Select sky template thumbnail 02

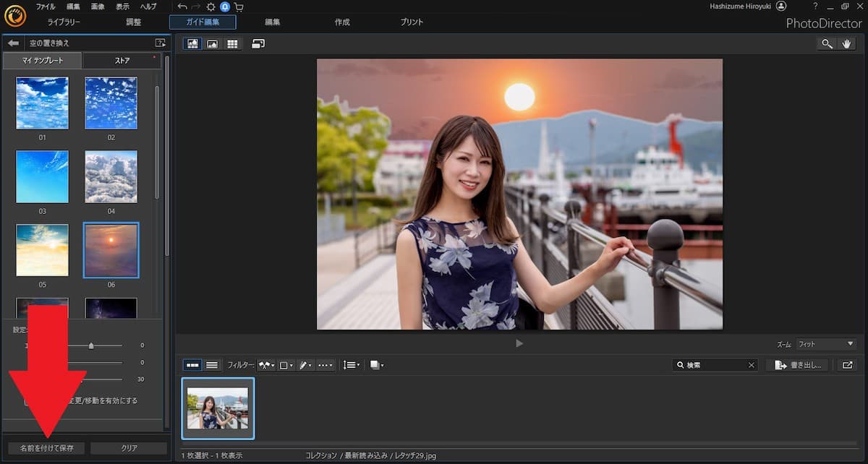click(111, 103)
